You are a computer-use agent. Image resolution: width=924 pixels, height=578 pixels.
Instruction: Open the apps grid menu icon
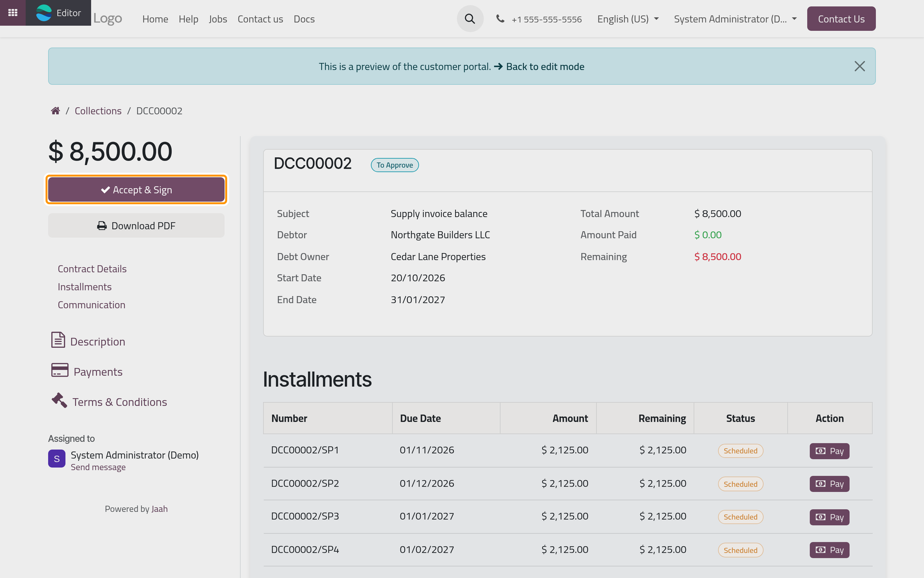[x=13, y=13]
